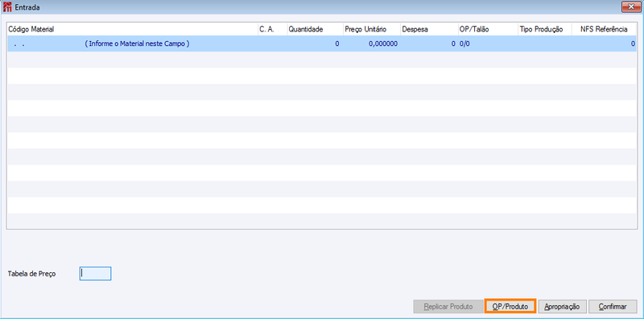
Task: Click the NFS Referência cell showing 0
Action: coord(605,43)
